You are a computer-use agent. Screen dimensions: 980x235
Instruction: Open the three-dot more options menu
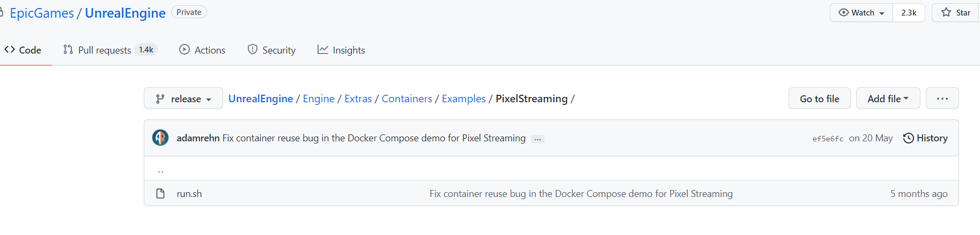pos(942,98)
